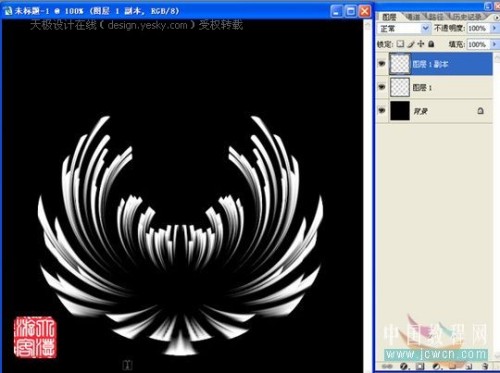Click the delete layer trash icon
This screenshot has width=500, height=373.
[x=485, y=366]
